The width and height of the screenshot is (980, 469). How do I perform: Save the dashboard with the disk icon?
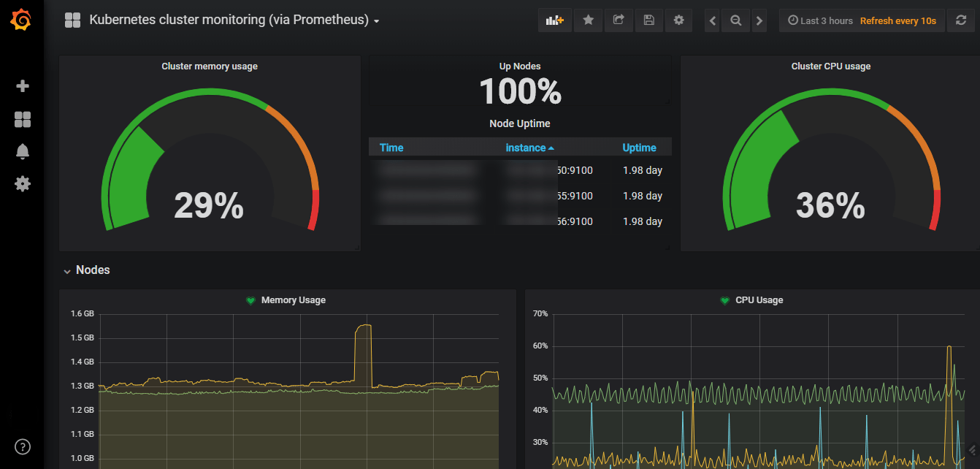(x=648, y=20)
